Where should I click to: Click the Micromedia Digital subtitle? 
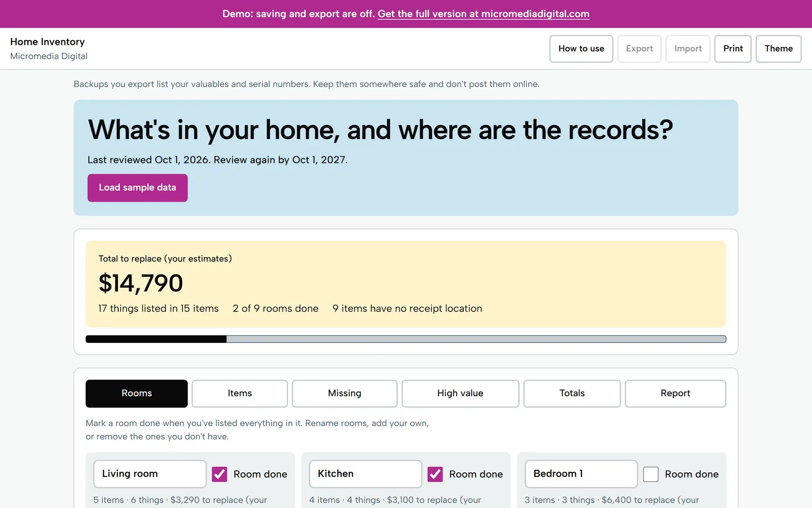(49, 56)
